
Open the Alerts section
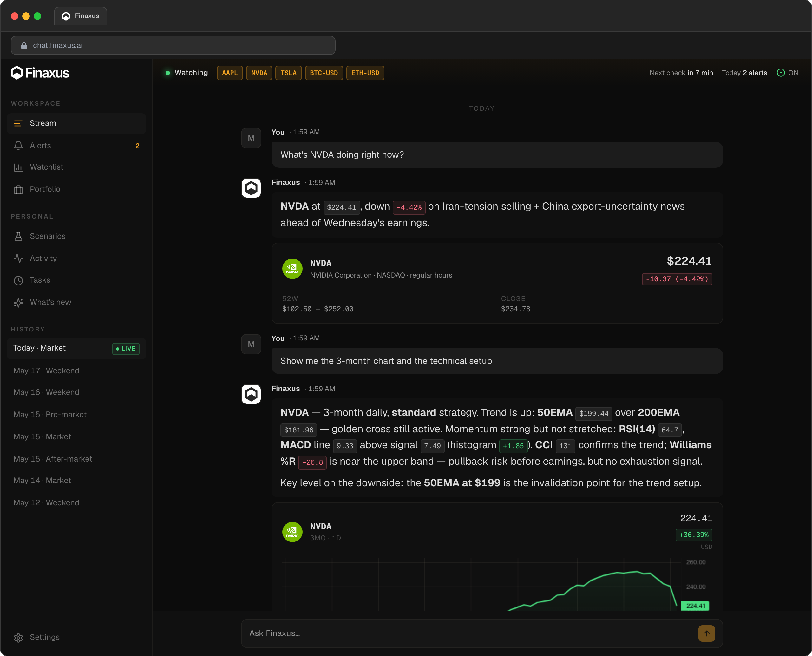pyautogui.click(x=76, y=146)
